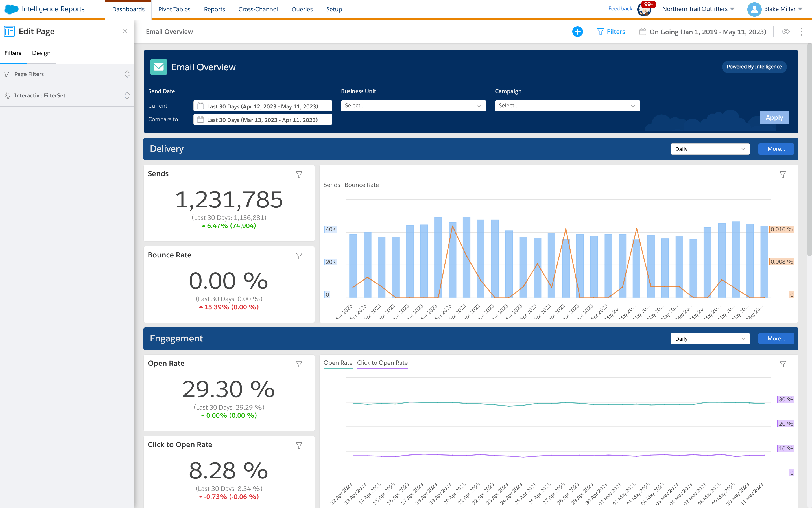Open the Delivery chart filter icon
The height and width of the screenshot is (508, 812).
[x=782, y=174]
